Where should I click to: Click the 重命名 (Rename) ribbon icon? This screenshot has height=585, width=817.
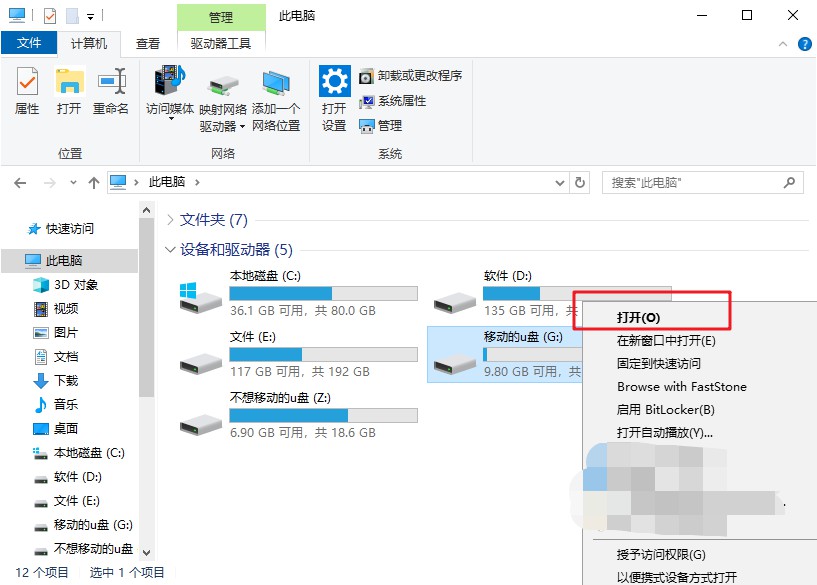coord(111,91)
